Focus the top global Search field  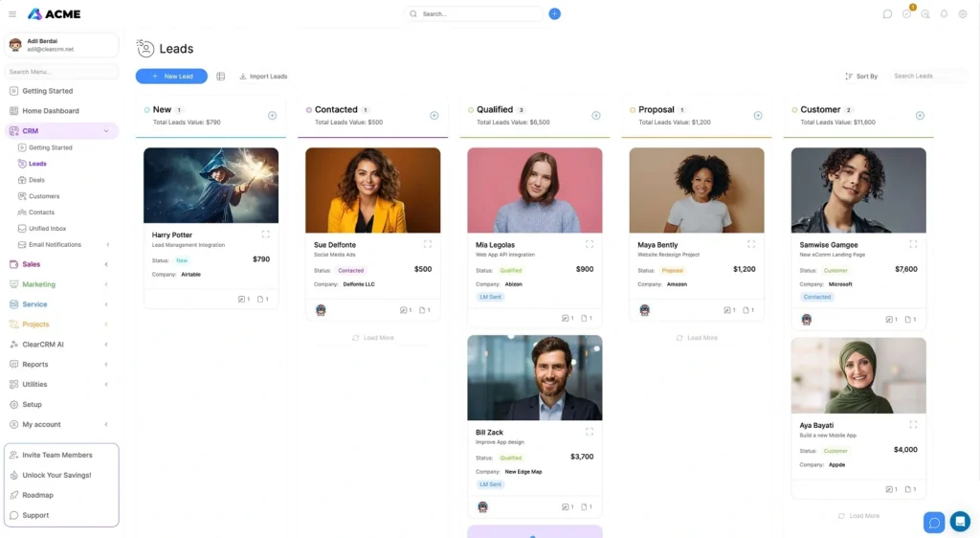(475, 13)
